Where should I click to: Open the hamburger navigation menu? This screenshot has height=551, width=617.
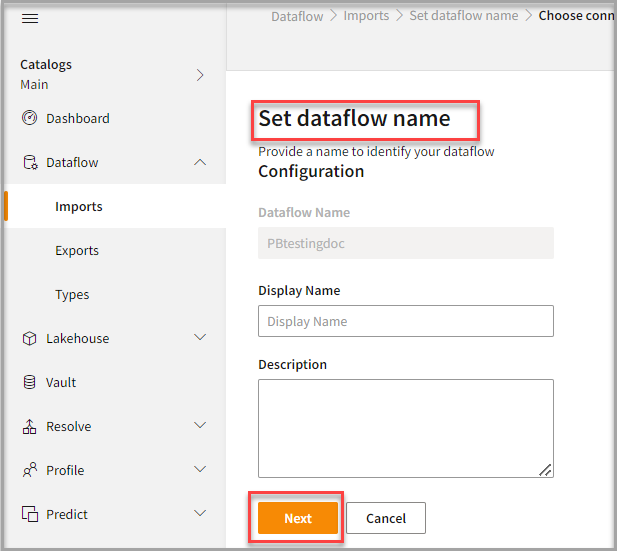tap(30, 18)
